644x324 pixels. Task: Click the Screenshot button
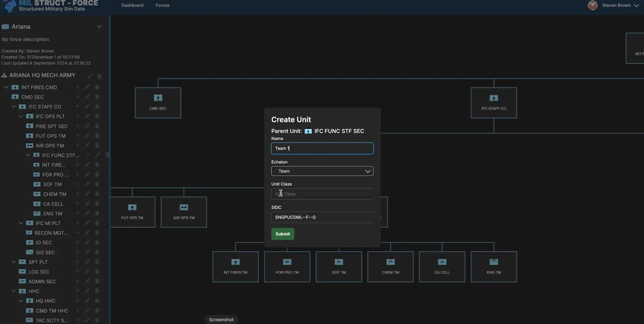click(x=221, y=319)
